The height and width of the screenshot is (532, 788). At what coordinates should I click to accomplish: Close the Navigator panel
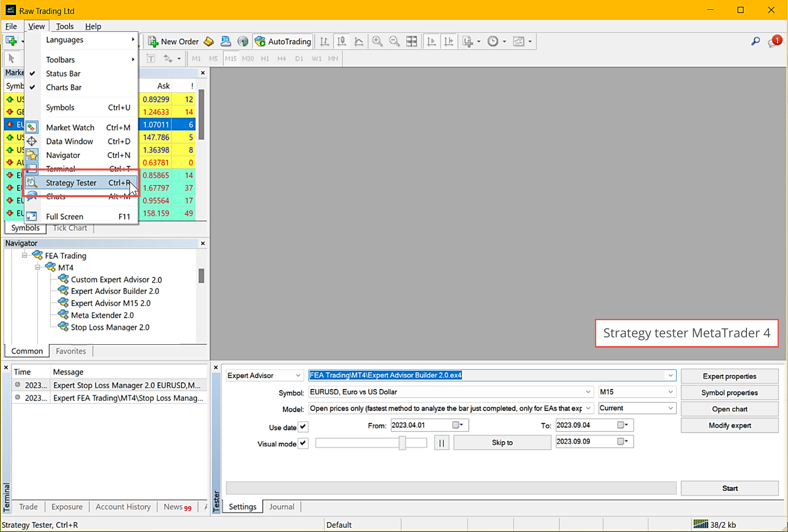coord(203,243)
